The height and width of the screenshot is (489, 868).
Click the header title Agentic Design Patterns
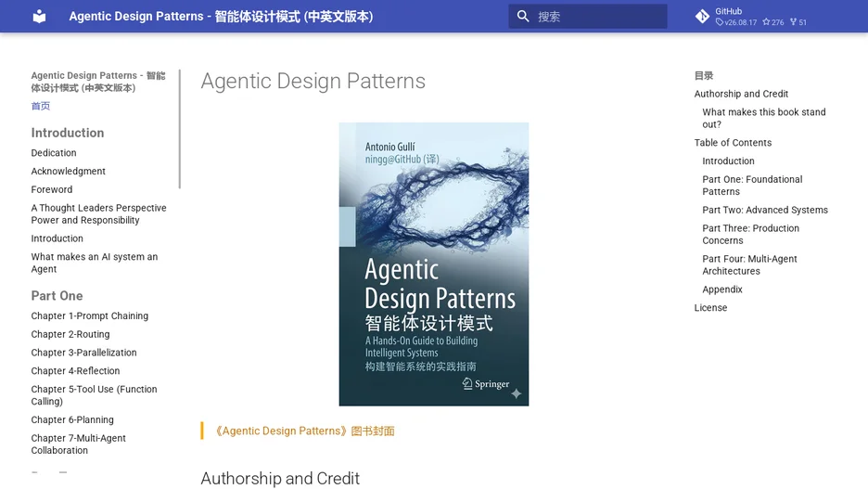coord(221,17)
